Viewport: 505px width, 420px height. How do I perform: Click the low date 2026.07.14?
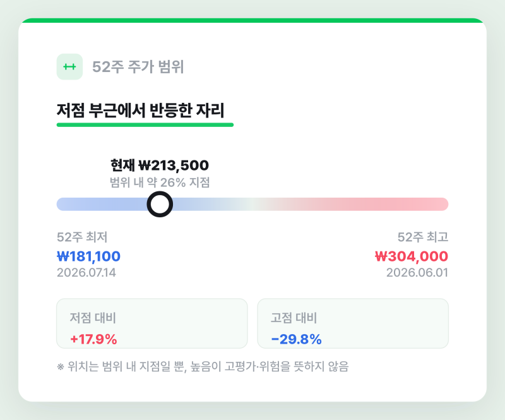click(x=86, y=273)
